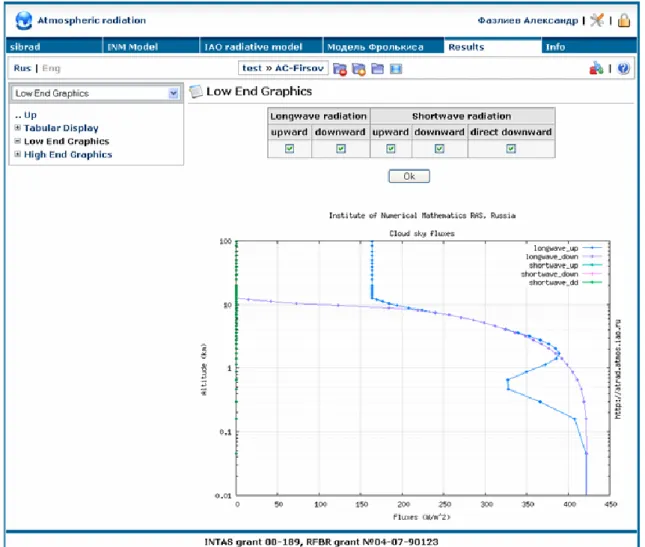The height and width of the screenshot is (547, 645).
Task: Click the 'direct downward' column header
Action: [x=511, y=132]
